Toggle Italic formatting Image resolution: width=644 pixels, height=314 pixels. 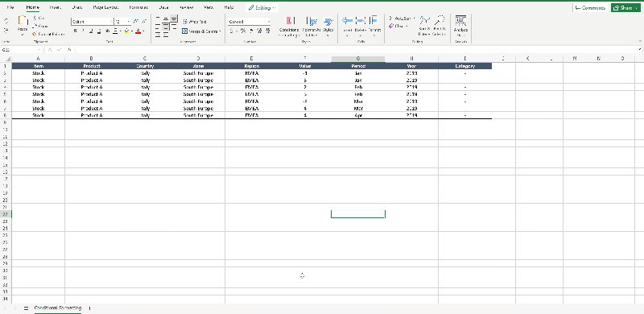84,31
